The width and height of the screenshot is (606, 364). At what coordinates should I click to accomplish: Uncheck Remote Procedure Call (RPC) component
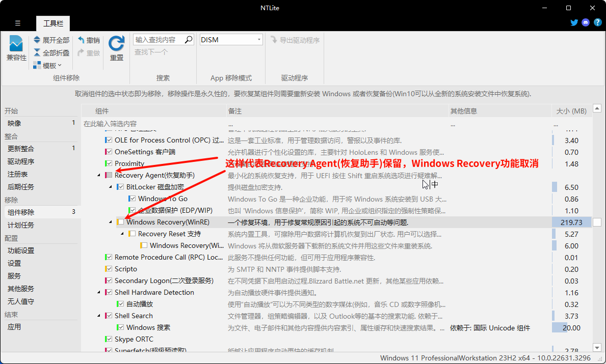[110, 257]
